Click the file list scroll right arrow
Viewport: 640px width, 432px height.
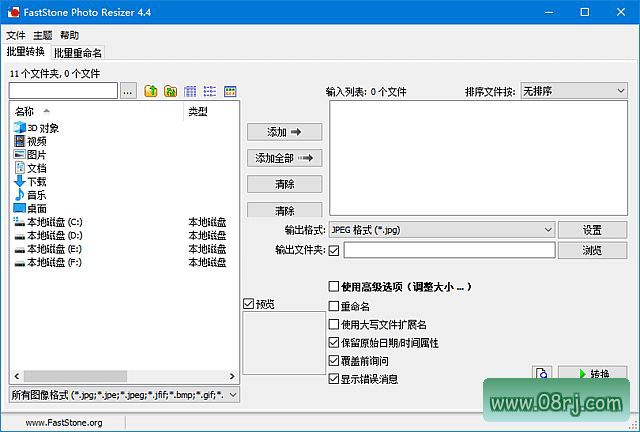point(232,376)
